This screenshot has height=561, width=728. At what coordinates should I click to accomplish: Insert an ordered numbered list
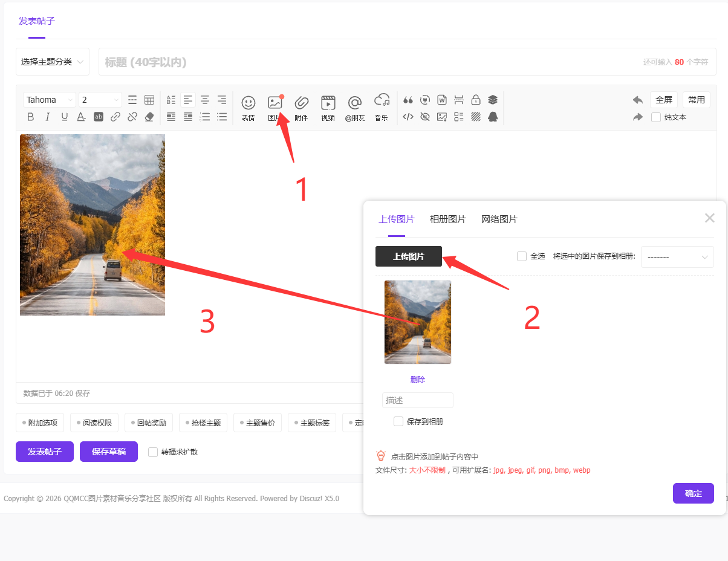click(x=205, y=117)
